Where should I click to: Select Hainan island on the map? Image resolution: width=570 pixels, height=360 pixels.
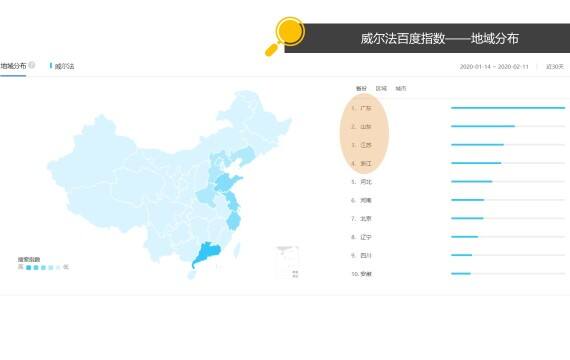click(191, 275)
